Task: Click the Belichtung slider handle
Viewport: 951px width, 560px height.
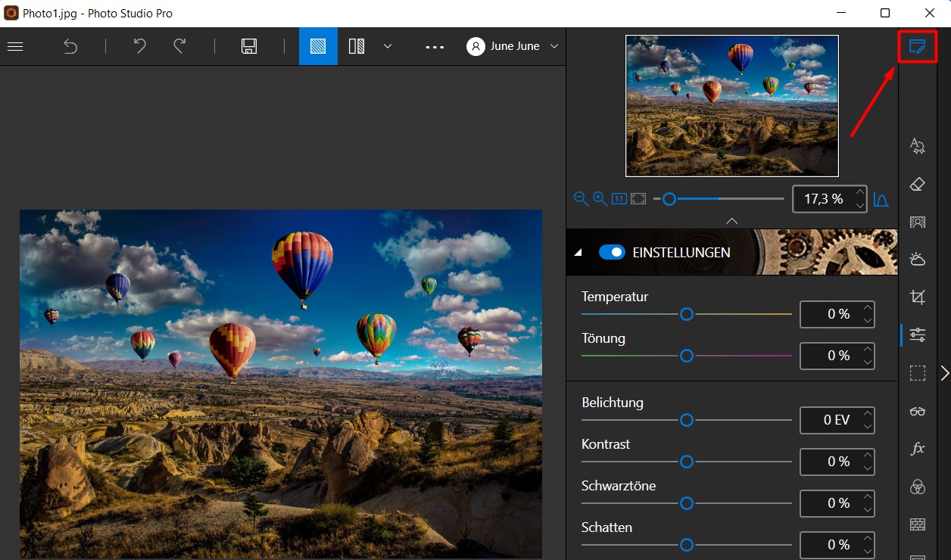Action: click(687, 420)
